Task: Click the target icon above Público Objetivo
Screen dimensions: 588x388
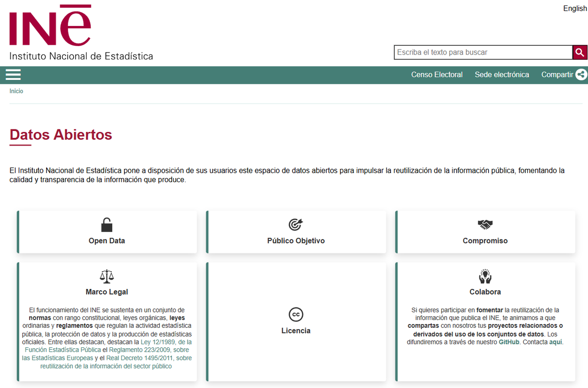Action: coord(296,225)
